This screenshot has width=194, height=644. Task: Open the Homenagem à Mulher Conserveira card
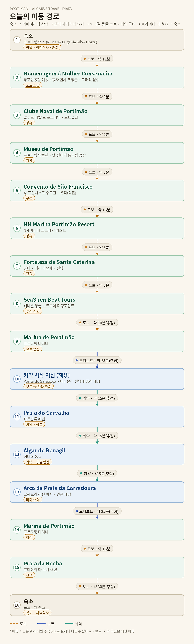(x=97, y=77)
